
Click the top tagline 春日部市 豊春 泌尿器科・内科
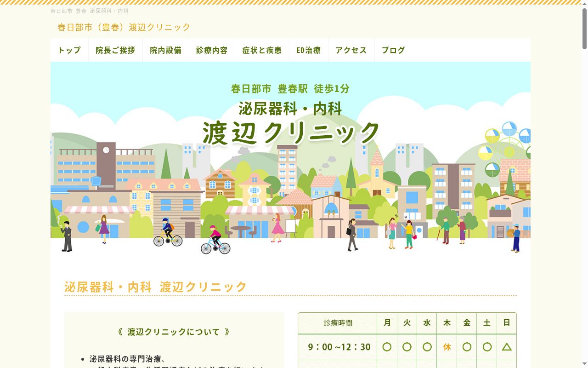90,11
